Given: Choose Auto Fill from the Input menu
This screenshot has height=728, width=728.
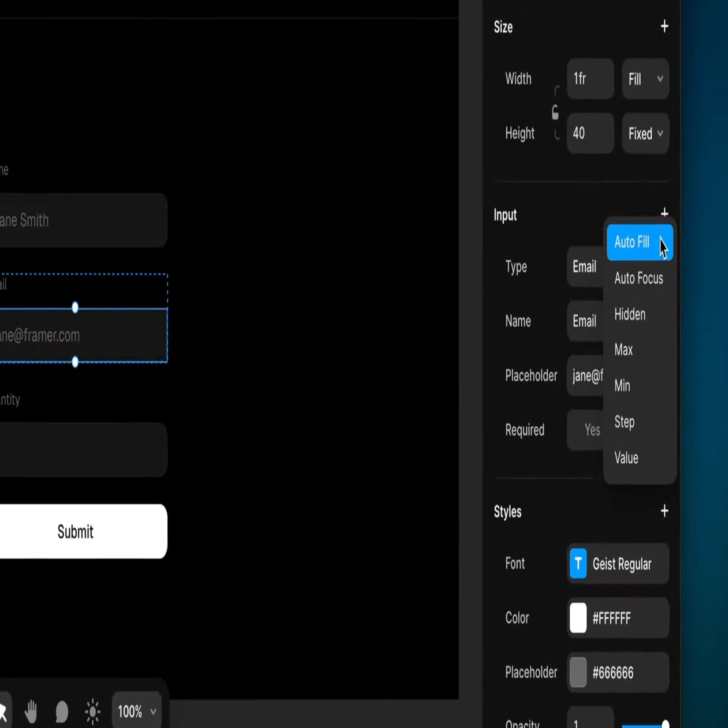Looking at the screenshot, I should 639,242.
